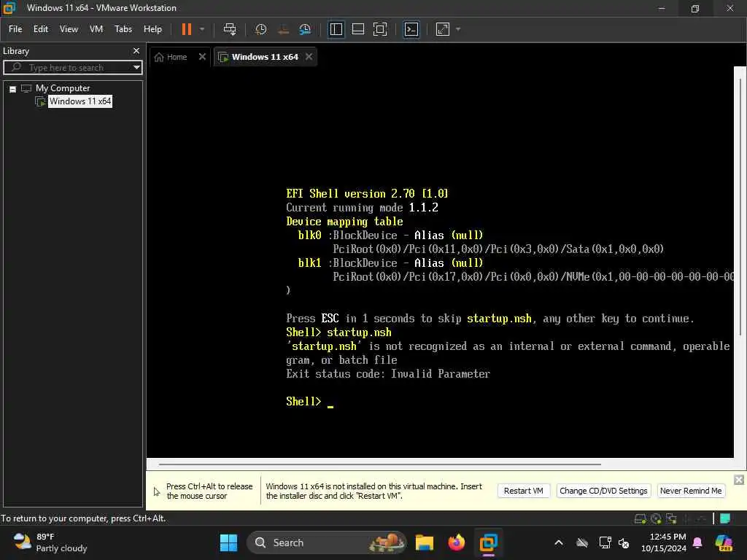
Task: Open the power options arrow beside pause
Action: coord(202,29)
